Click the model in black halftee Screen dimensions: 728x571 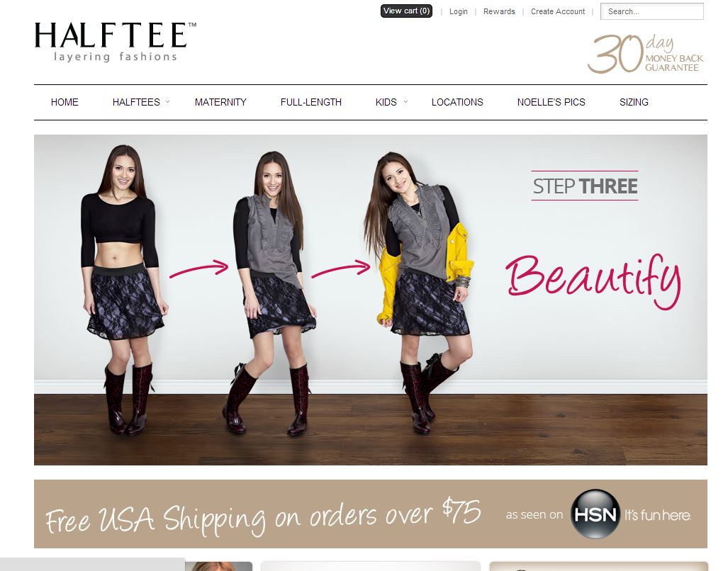point(122,290)
